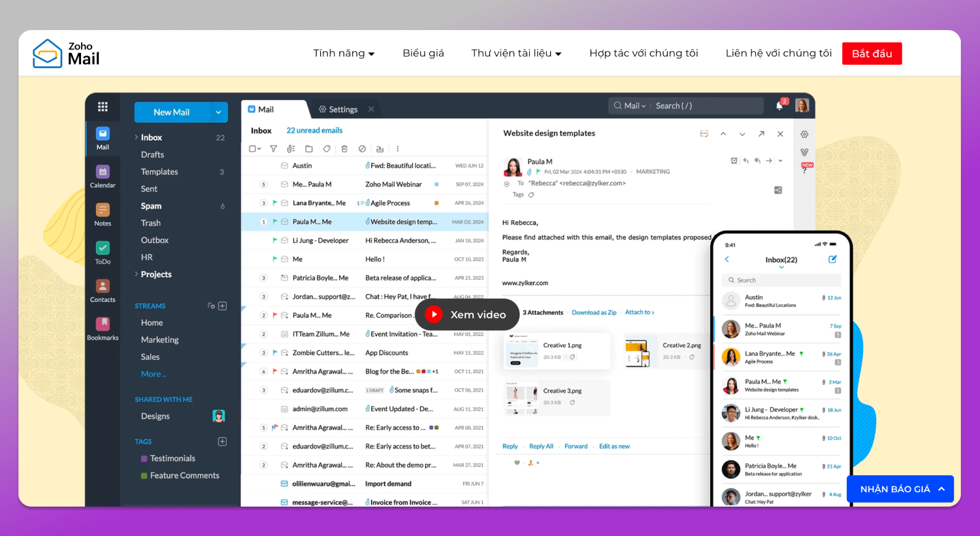Go to previous email with up chevron

point(723,134)
